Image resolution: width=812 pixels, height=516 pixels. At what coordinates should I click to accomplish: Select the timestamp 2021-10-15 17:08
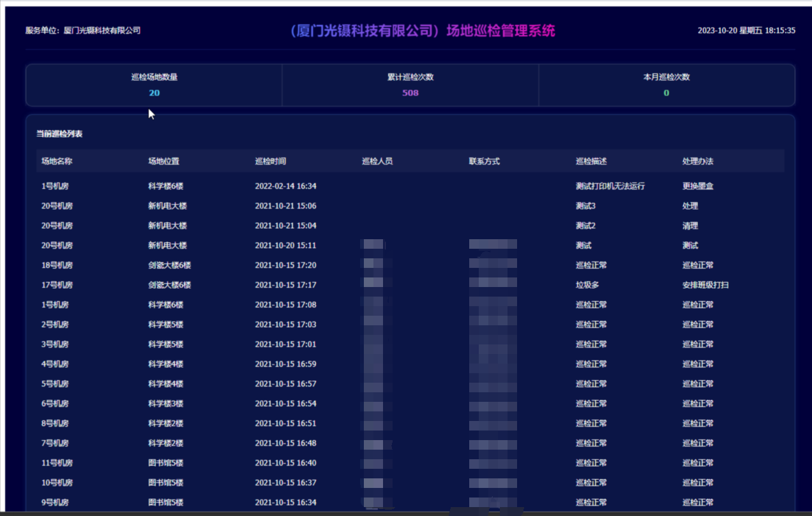(286, 305)
